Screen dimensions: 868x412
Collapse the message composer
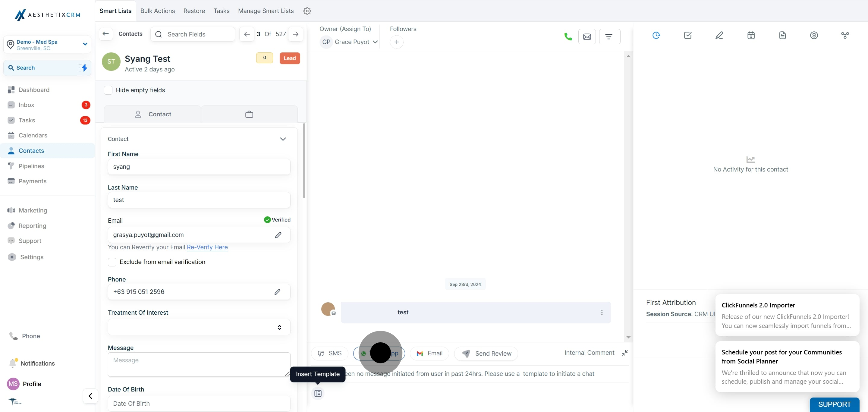(x=625, y=353)
